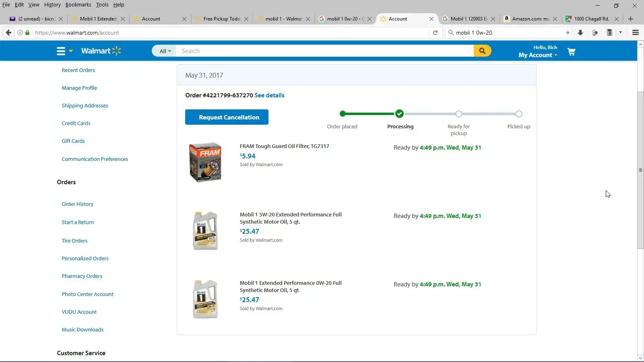Click Start a Return link

(78, 222)
